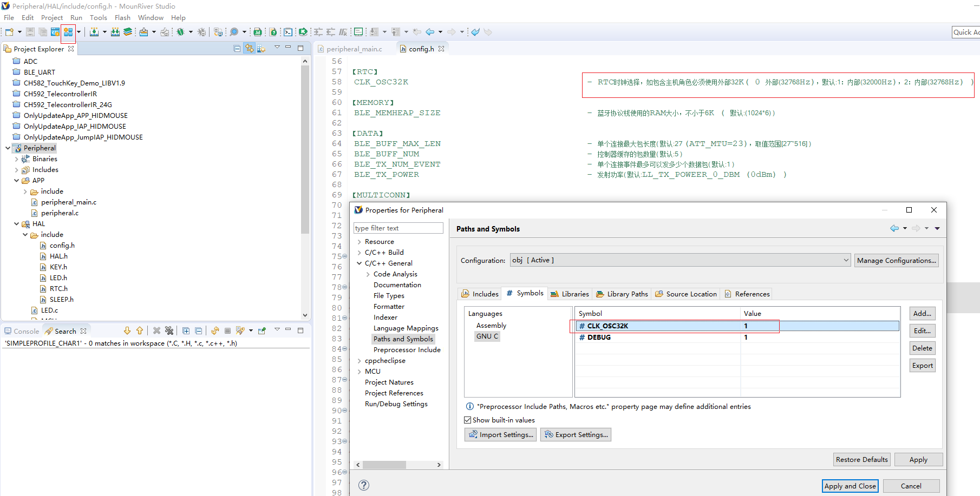The height and width of the screenshot is (496, 980).
Task: Click the New file toolbar icon
Action: click(9, 32)
